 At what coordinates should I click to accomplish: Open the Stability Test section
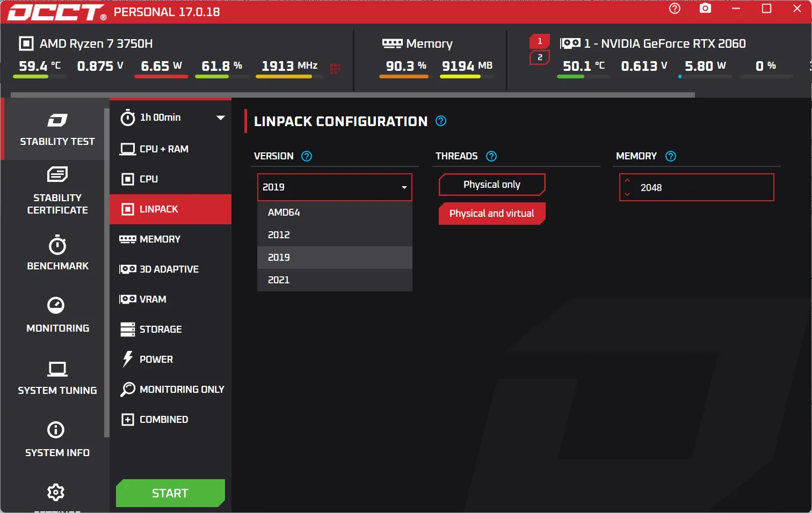point(56,129)
